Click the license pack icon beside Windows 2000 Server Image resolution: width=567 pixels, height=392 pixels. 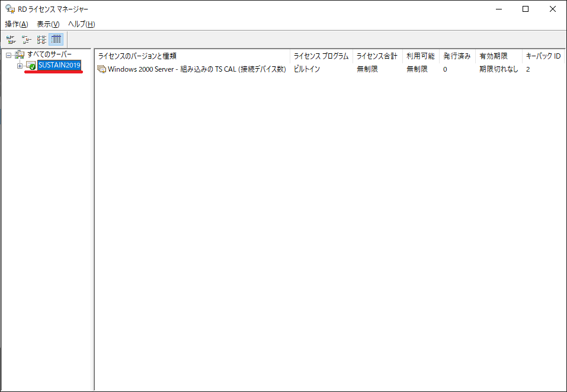tap(102, 69)
